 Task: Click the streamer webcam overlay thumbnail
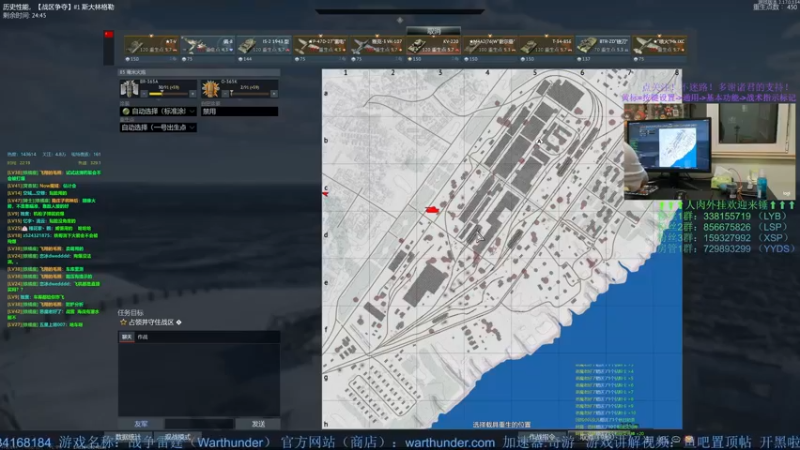(x=709, y=152)
